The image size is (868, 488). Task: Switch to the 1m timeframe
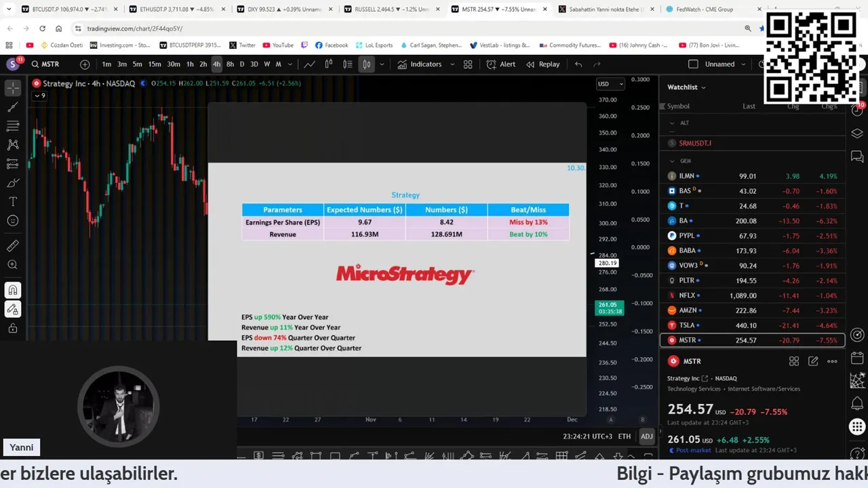point(107,64)
